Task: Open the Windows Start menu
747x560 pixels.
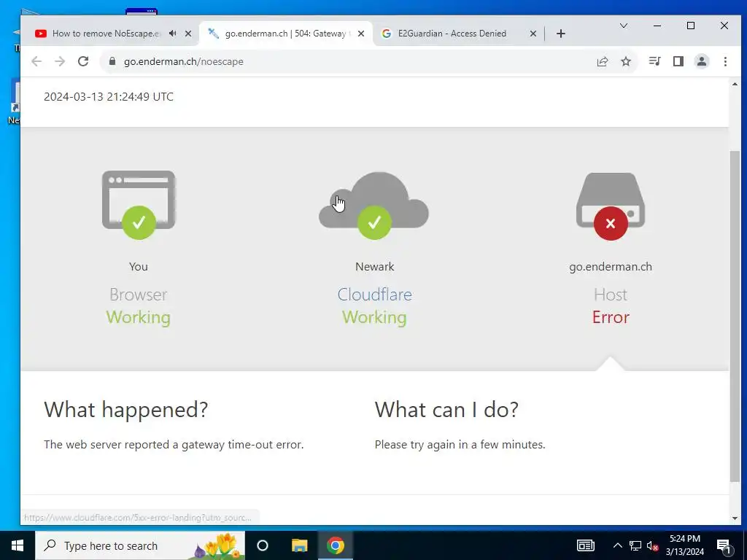Action: tap(18, 545)
